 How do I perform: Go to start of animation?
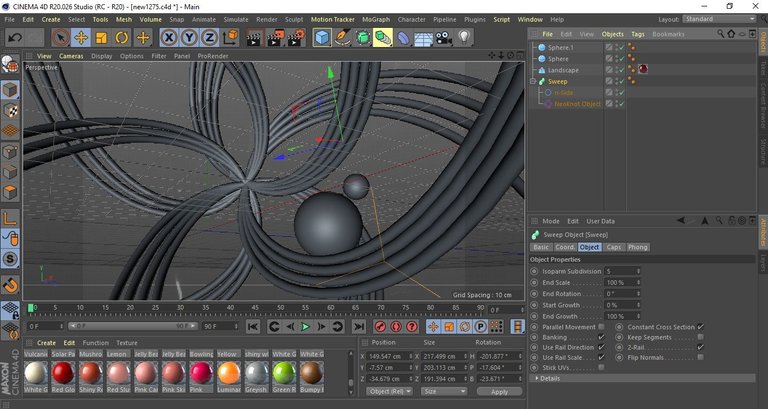pos(253,326)
